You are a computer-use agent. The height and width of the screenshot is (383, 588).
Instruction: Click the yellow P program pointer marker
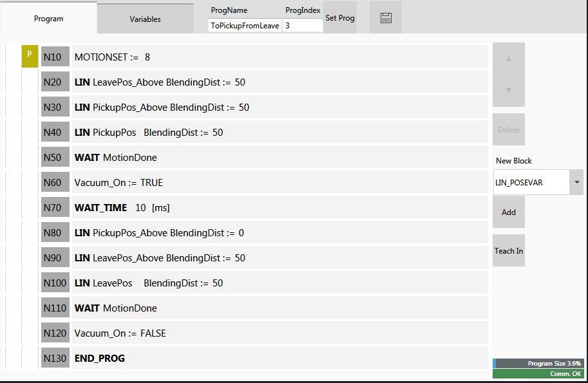pyautogui.click(x=30, y=56)
